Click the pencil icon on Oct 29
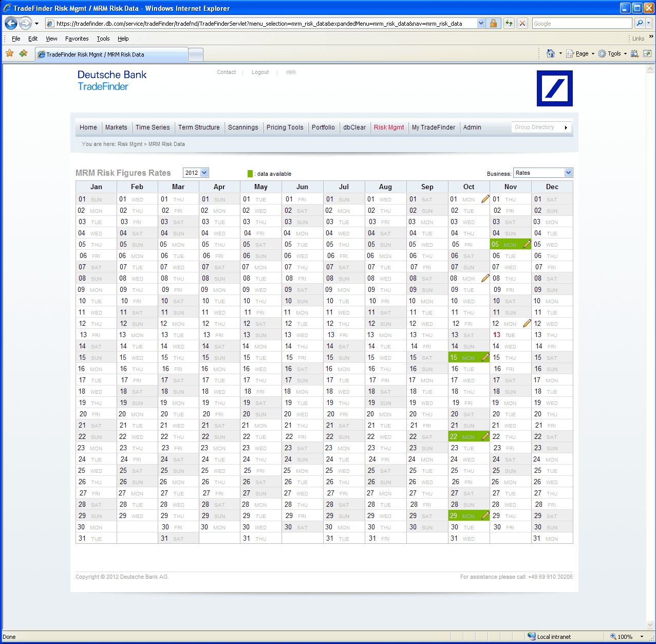The image size is (656, 644). tap(485, 516)
